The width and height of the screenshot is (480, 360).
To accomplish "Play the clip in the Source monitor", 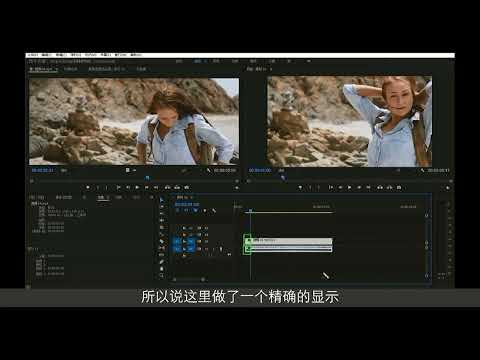I will coord(137,188).
